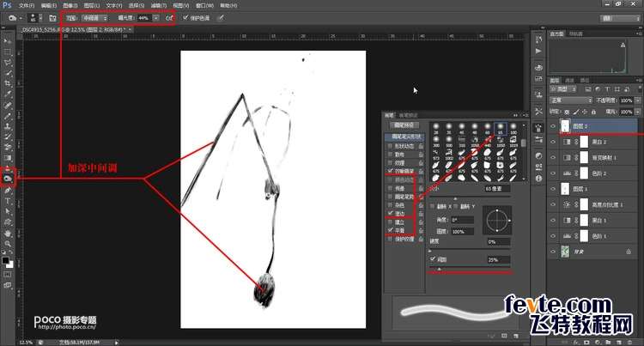Click the tablet pressure icon in options bar
The width and height of the screenshot is (644, 346).
221,18
